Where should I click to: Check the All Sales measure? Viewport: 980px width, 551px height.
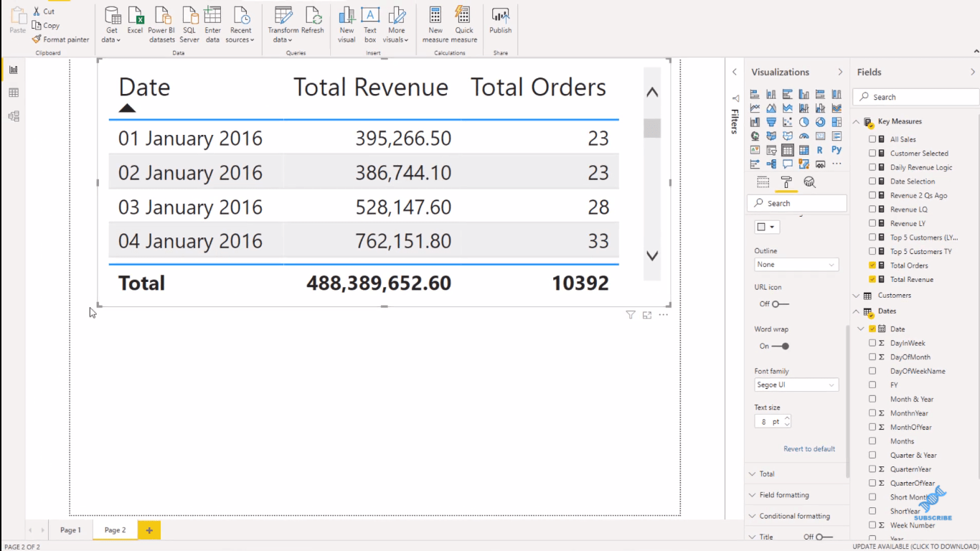872,139
